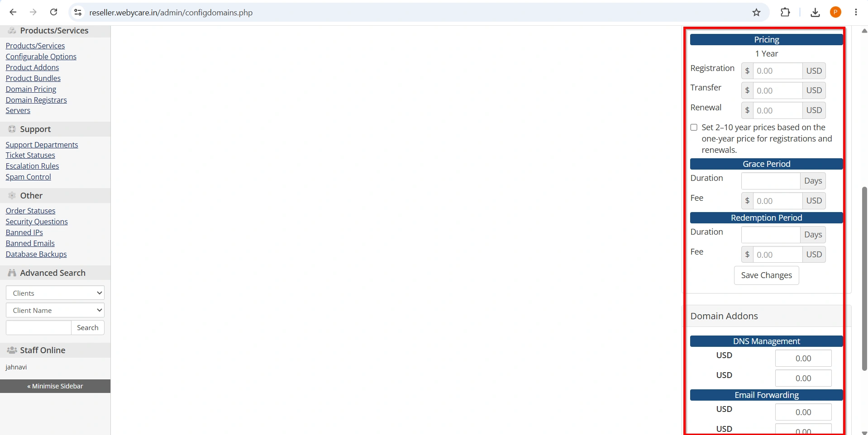The width and height of the screenshot is (868, 435).
Task: Click Save Changes button
Action: click(x=766, y=275)
